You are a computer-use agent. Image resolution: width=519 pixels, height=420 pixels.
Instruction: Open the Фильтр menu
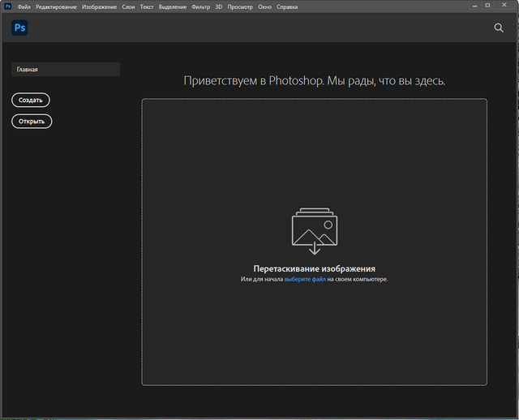(200, 6)
